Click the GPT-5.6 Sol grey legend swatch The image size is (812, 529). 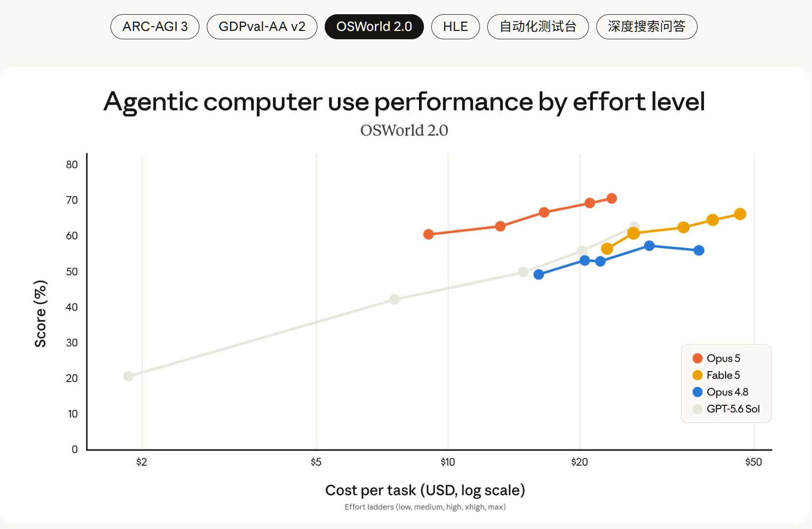(x=698, y=409)
